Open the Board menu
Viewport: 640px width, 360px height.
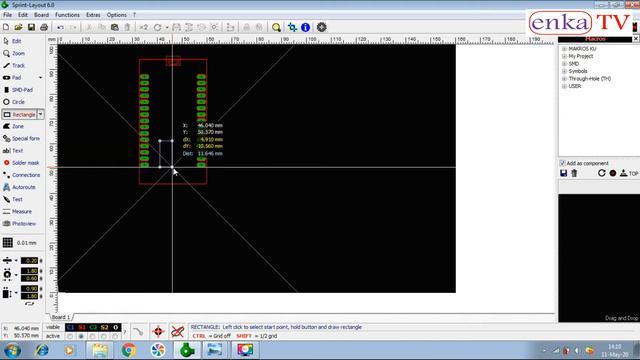pos(41,15)
